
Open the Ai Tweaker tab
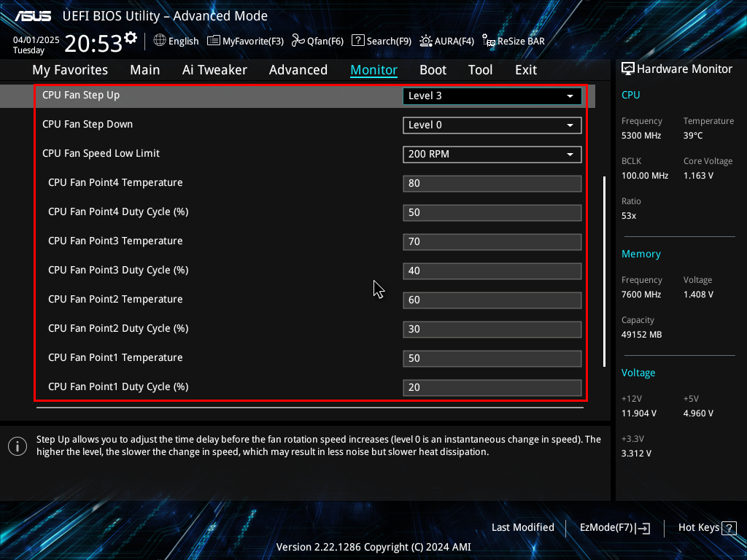tap(214, 70)
